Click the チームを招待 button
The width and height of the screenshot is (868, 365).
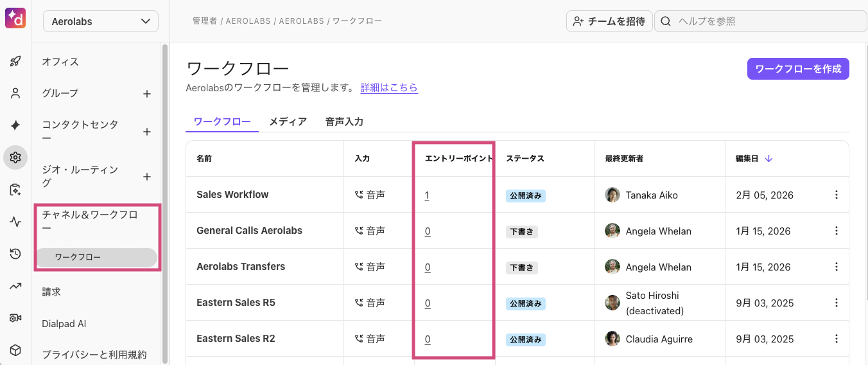[x=609, y=21]
